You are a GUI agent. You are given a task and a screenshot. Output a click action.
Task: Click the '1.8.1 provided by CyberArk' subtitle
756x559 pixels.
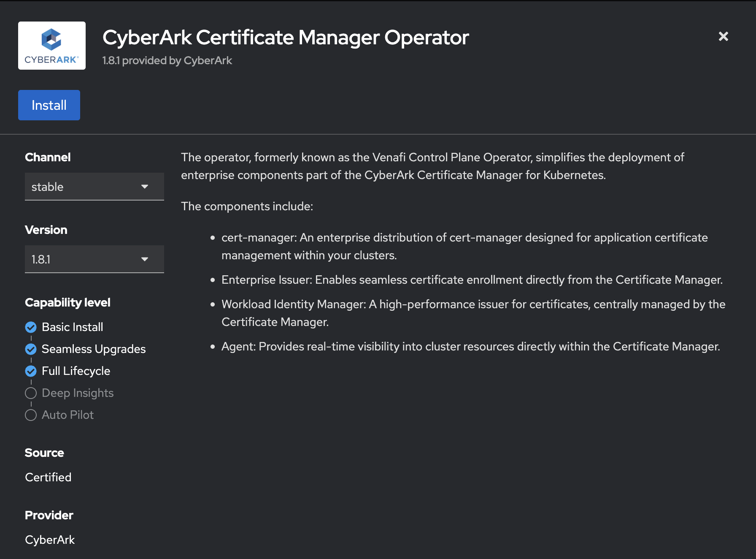coord(167,60)
